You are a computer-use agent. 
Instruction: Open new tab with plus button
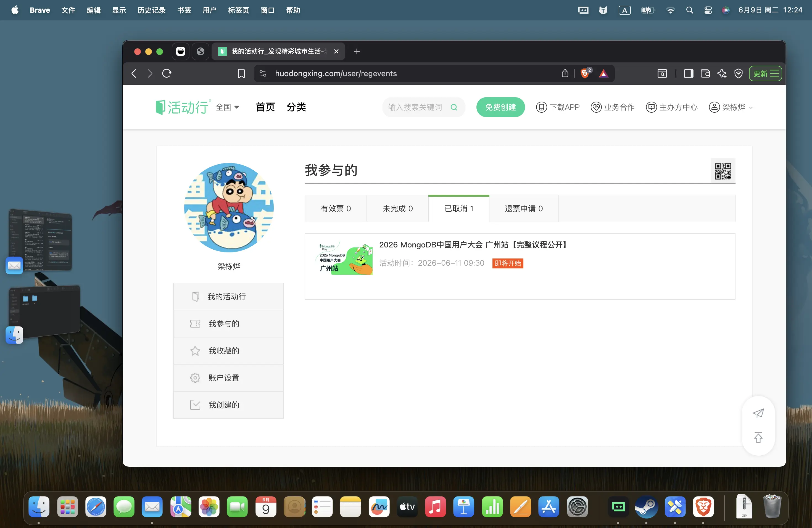357,51
